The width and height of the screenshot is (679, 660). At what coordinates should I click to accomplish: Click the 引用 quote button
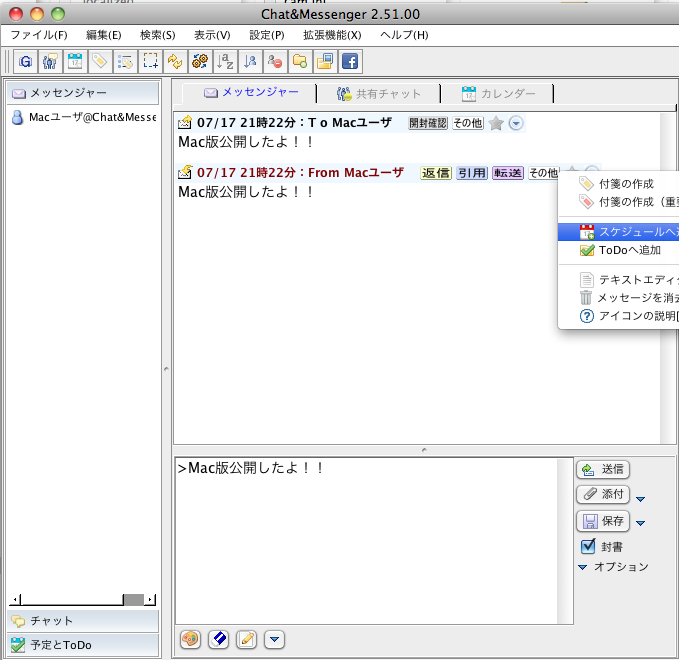(x=472, y=173)
